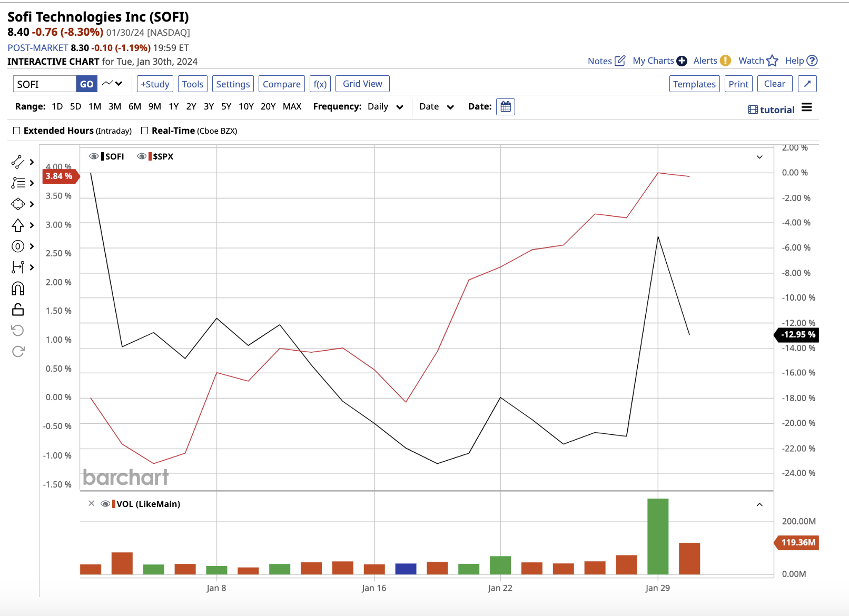Expand arrow marker tool options
Screen dimensions: 849x616
(32, 225)
